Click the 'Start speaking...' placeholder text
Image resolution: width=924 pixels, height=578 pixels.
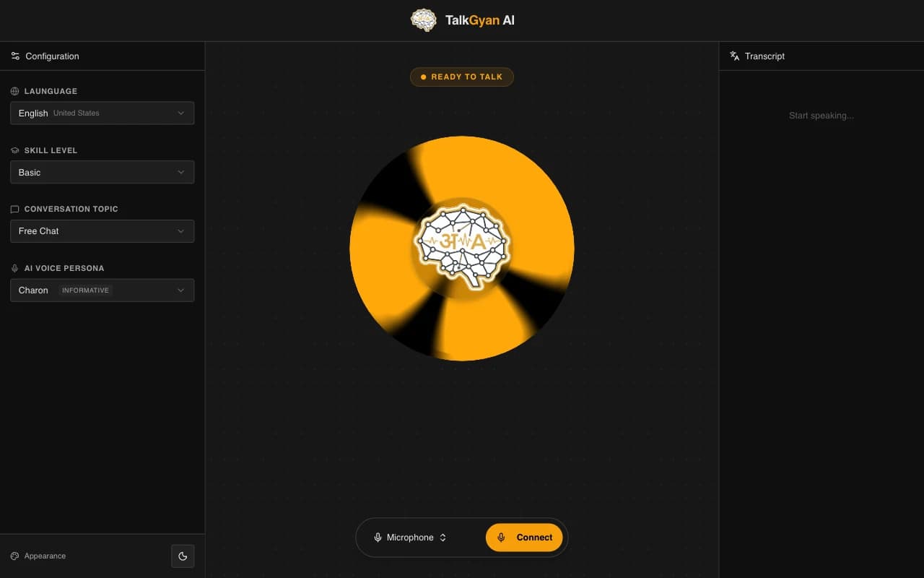pos(821,116)
